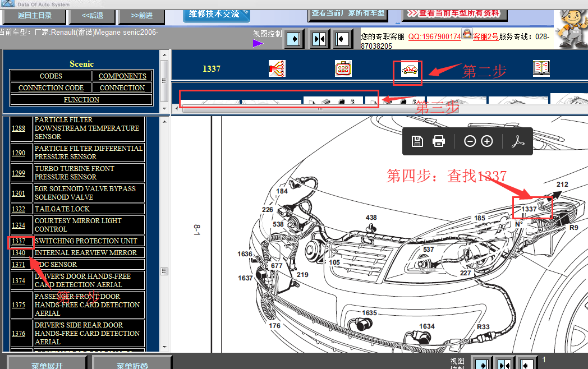Click the thumbnail strip left scroll arrow
The height and width of the screenshot is (369, 588).
click(x=177, y=109)
